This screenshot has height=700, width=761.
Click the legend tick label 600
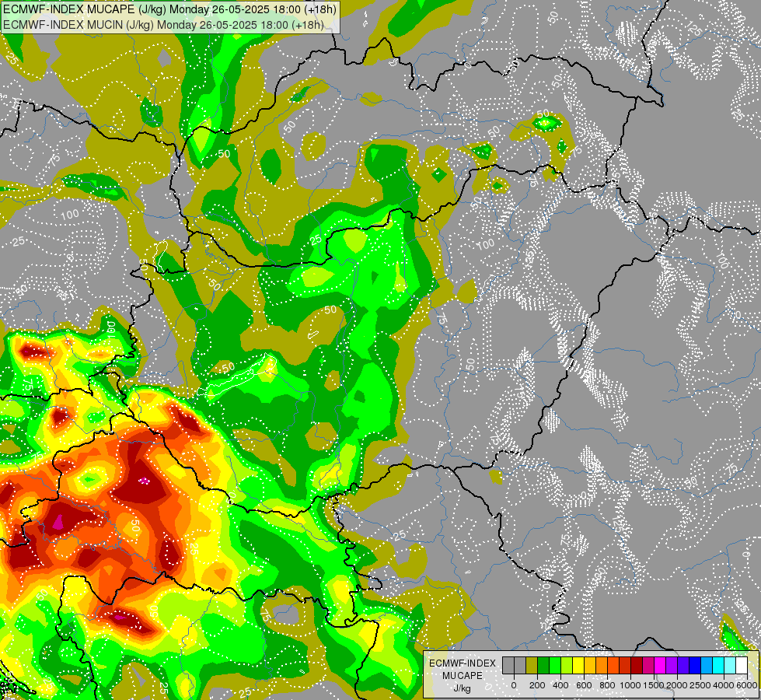(584, 685)
